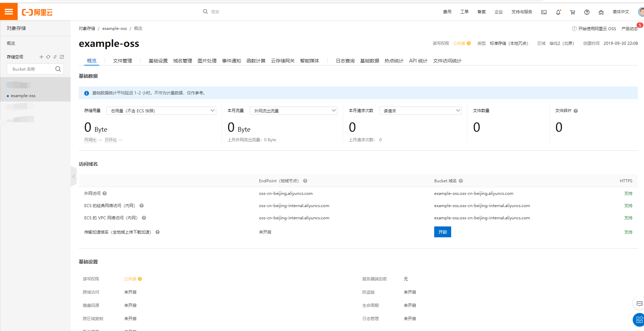The image size is (644, 331).
Task: Open the 本月请求次数 dropdown (读请求)
Action: click(420, 111)
